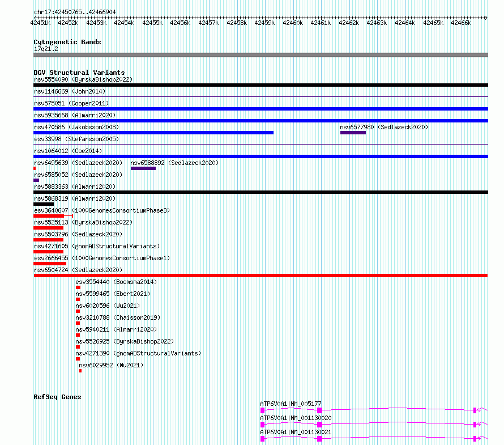
Task: Click the red marker under nsv3210788
Action: coord(78,323)
